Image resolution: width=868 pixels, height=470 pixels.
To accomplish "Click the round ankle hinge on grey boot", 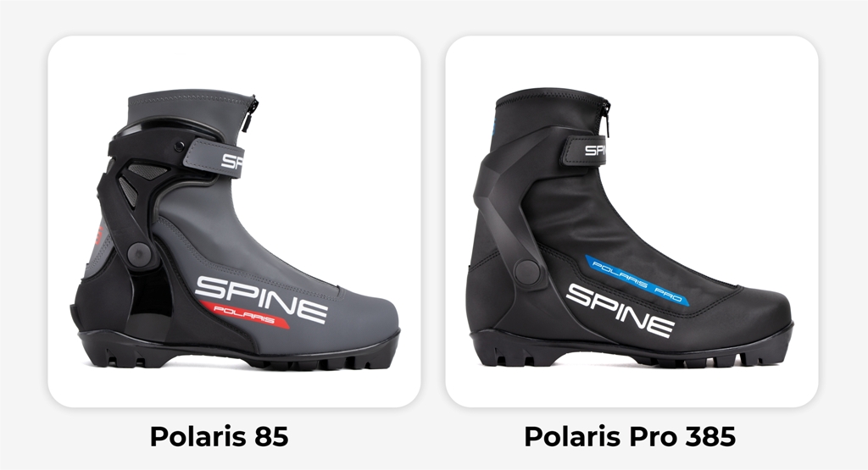I will click(138, 254).
